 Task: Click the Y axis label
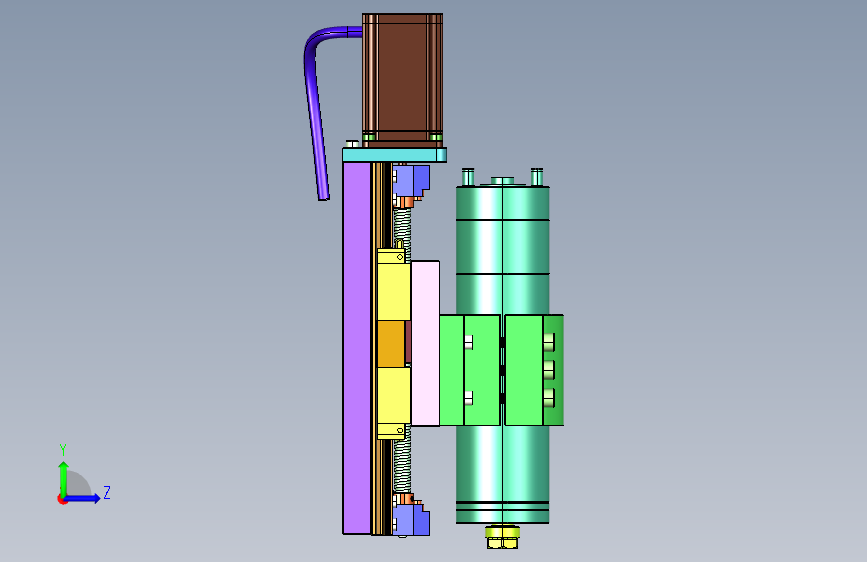pos(63,450)
